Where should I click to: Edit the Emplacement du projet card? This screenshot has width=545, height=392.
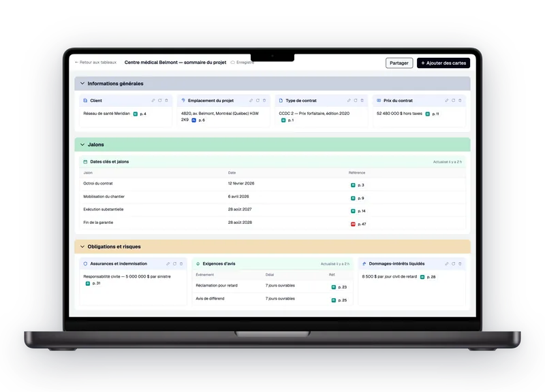coord(251,100)
